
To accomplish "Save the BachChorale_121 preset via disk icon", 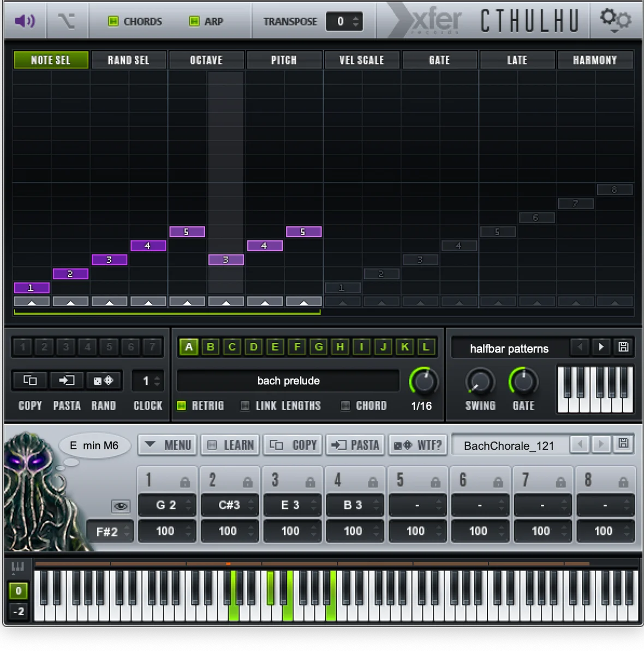I will tap(623, 444).
